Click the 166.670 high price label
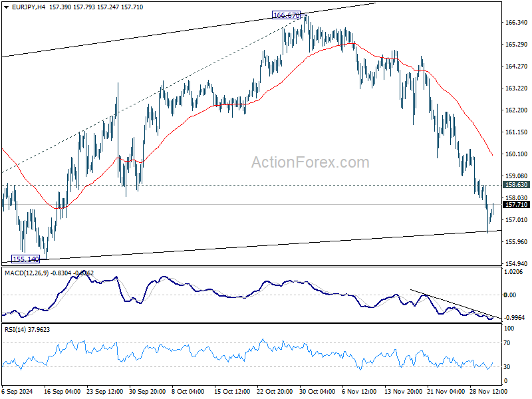 287,15
